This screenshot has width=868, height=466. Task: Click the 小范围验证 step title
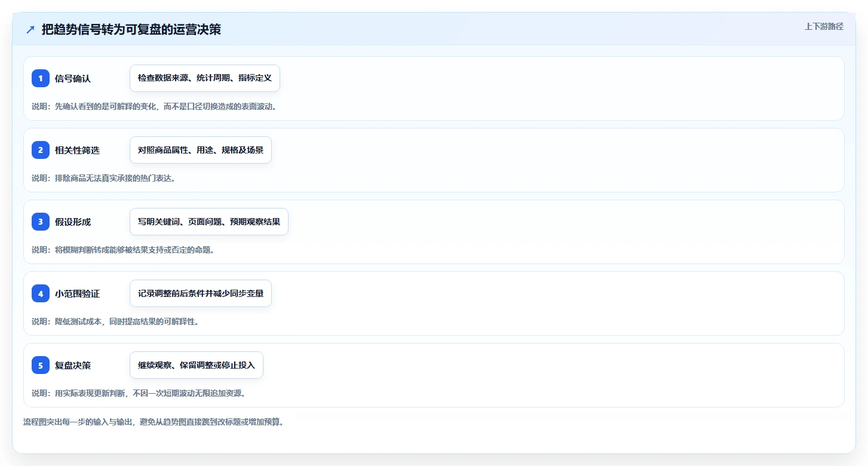click(x=77, y=293)
